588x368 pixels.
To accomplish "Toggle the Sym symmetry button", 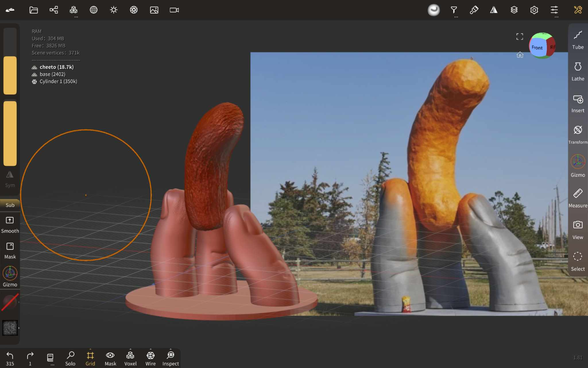I will [x=10, y=179].
